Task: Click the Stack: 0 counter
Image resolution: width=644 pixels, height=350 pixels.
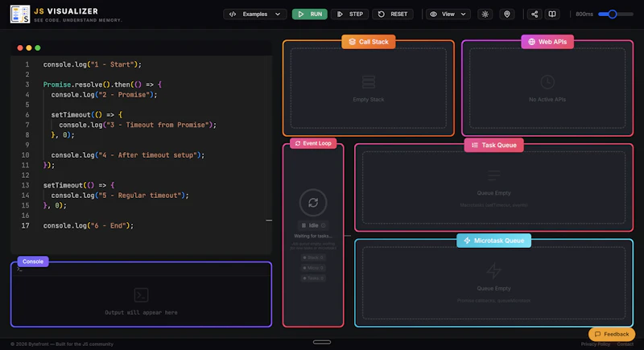Action: (313, 257)
